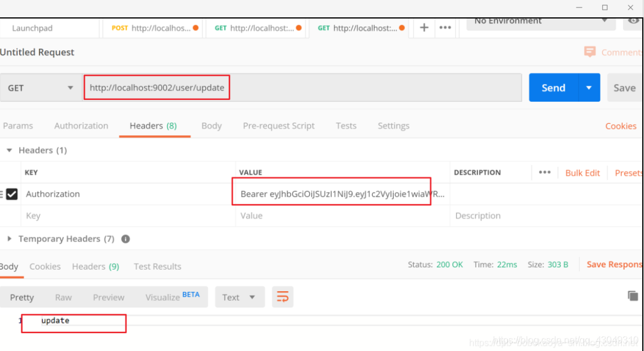The image size is (644, 351).
Task: Click the empty Value placeholder field
Action: tap(342, 216)
